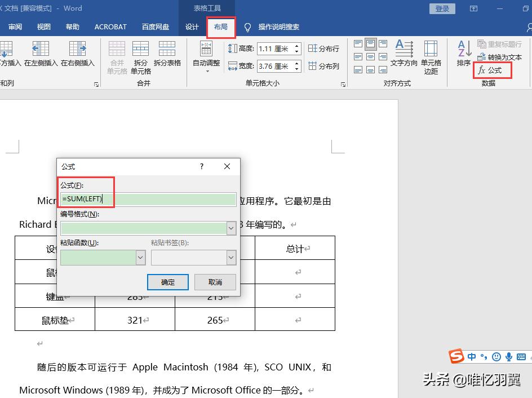
Task: Click the 取消 button to cancel
Action: [x=216, y=283]
